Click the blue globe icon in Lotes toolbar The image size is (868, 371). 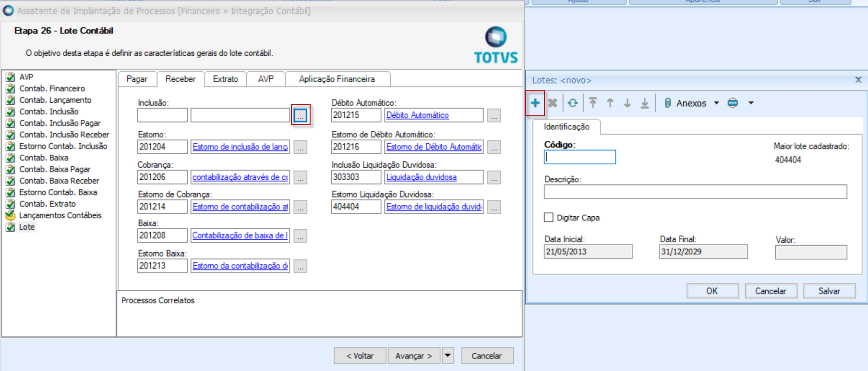[x=733, y=103]
